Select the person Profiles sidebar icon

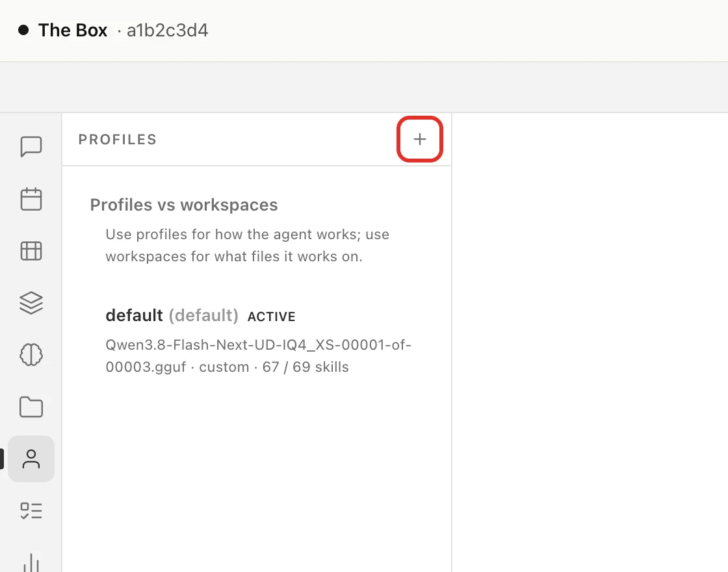tap(31, 459)
